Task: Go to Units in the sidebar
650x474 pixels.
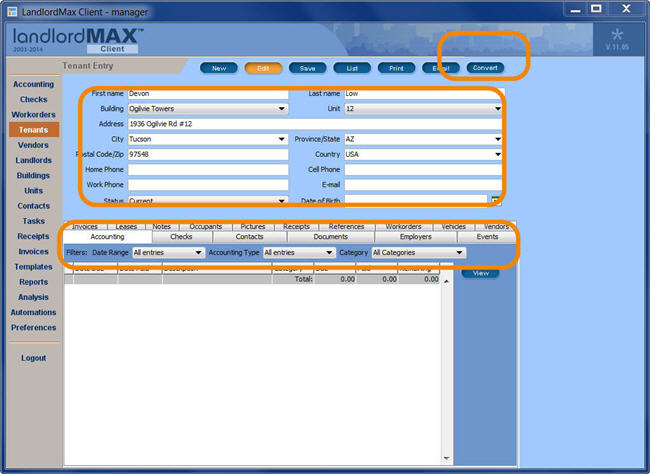Action: 34,191
